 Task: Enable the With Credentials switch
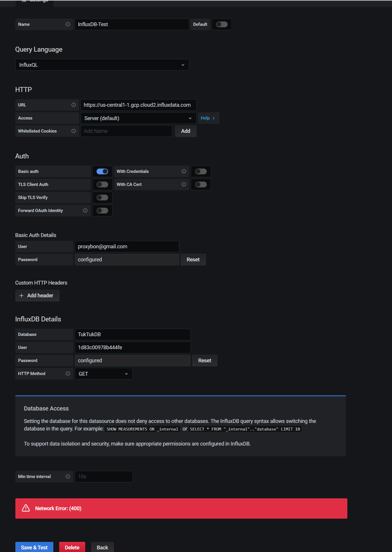[201, 171]
